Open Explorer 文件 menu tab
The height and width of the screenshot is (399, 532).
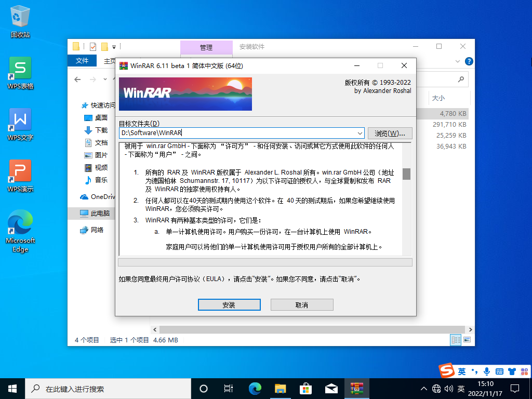(82, 61)
